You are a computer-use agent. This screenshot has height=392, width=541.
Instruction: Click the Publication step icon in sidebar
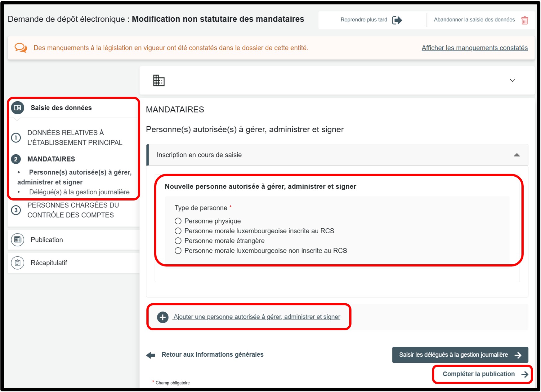(x=18, y=240)
